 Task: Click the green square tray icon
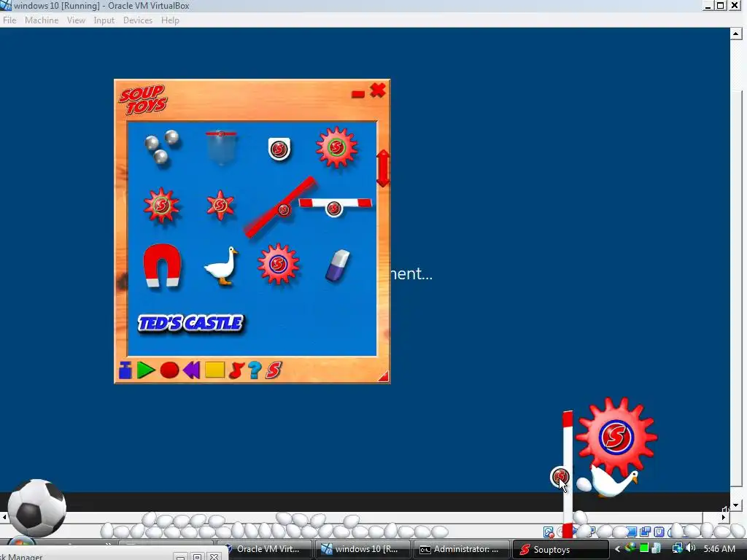coord(644,548)
